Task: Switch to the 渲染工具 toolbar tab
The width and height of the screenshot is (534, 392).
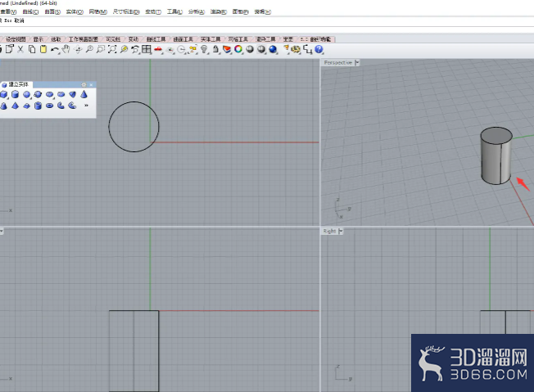Action: click(265, 39)
